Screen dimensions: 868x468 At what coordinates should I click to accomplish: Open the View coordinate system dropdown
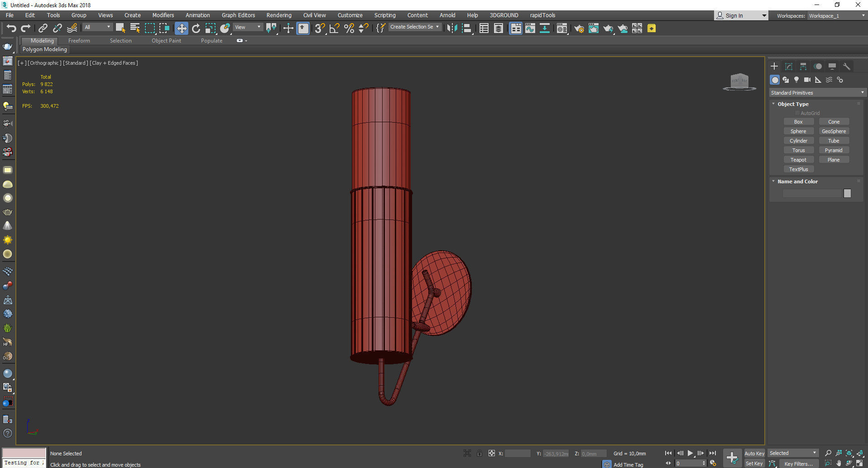(x=248, y=27)
